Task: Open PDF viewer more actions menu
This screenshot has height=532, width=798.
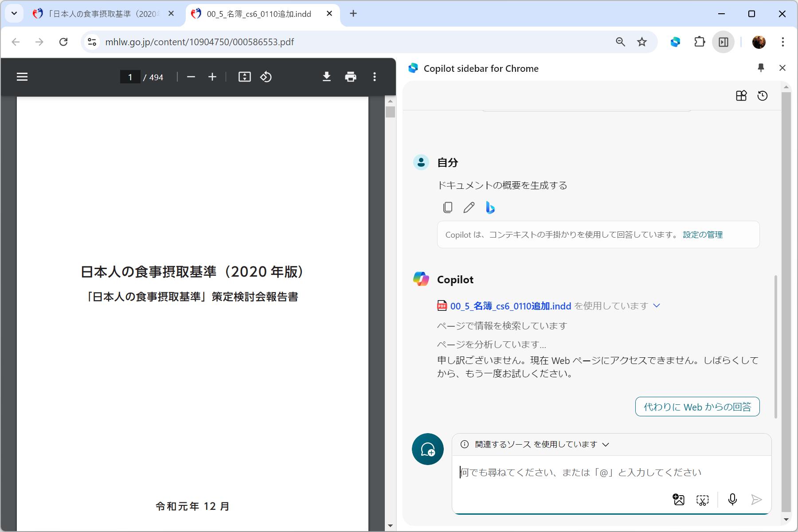Action: click(x=375, y=77)
